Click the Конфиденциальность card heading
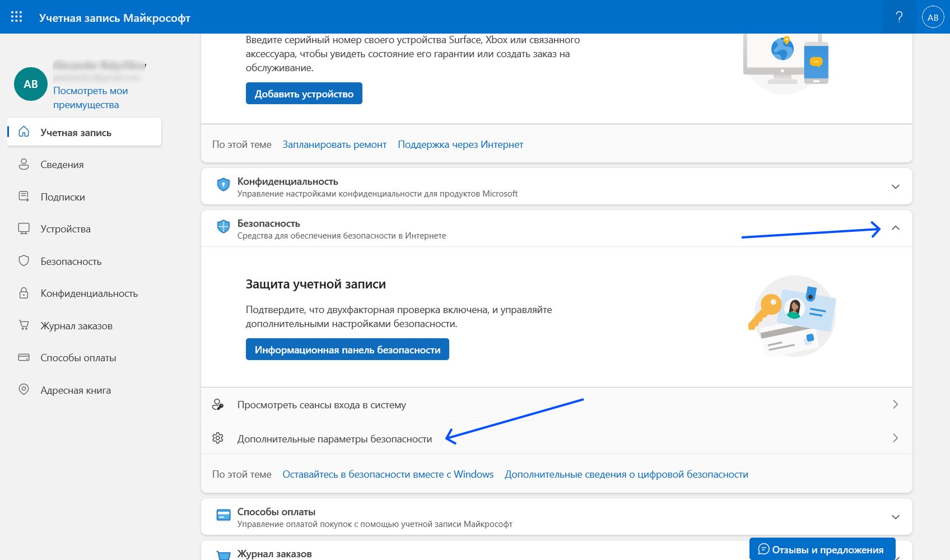The width and height of the screenshot is (950, 560). coord(287,181)
